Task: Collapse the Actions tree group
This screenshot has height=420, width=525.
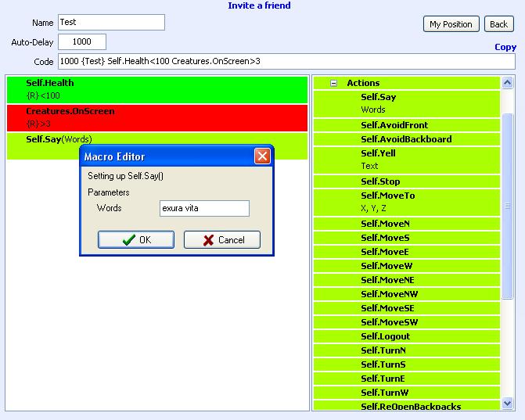Action: (334, 83)
